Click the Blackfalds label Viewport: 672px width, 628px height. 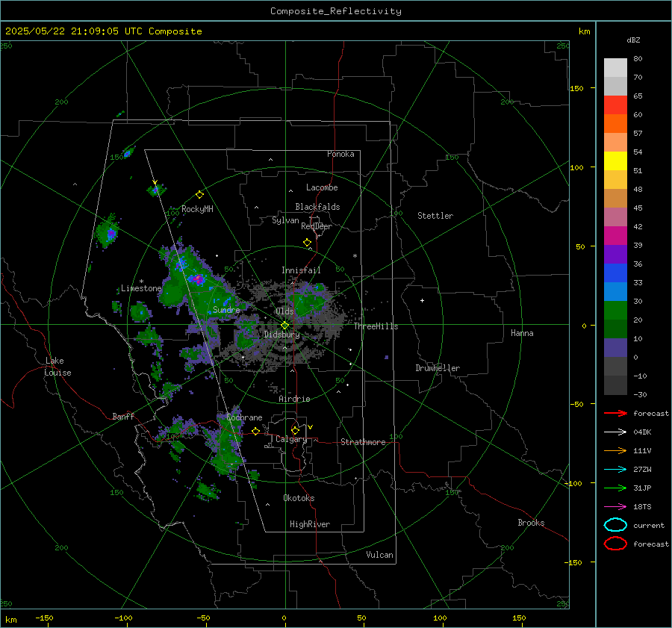[x=317, y=207]
